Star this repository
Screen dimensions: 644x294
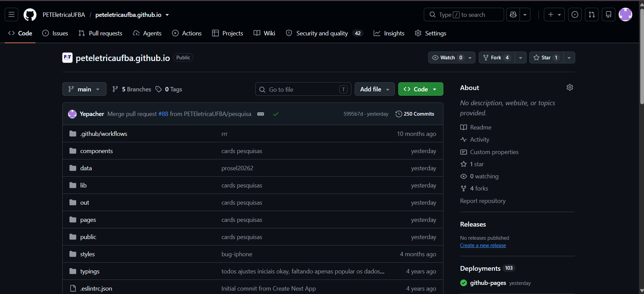(546, 58)
